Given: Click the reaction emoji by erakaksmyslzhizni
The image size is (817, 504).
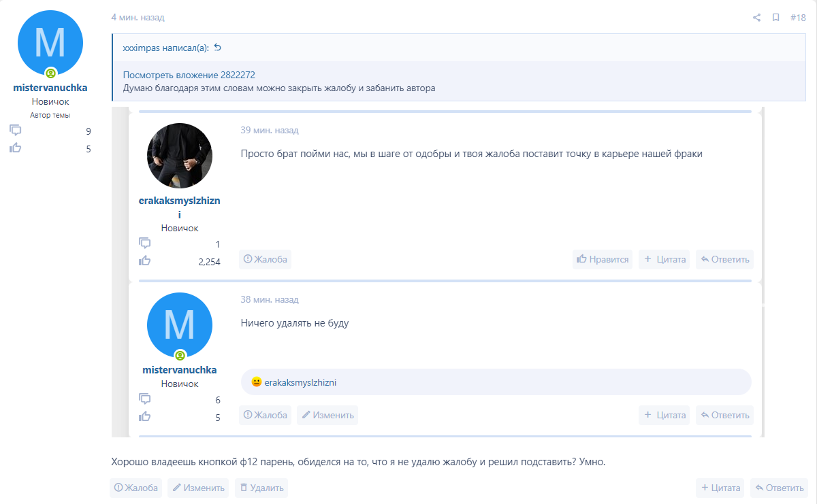Looking at the screenshot, I should (x=257, y=382).
